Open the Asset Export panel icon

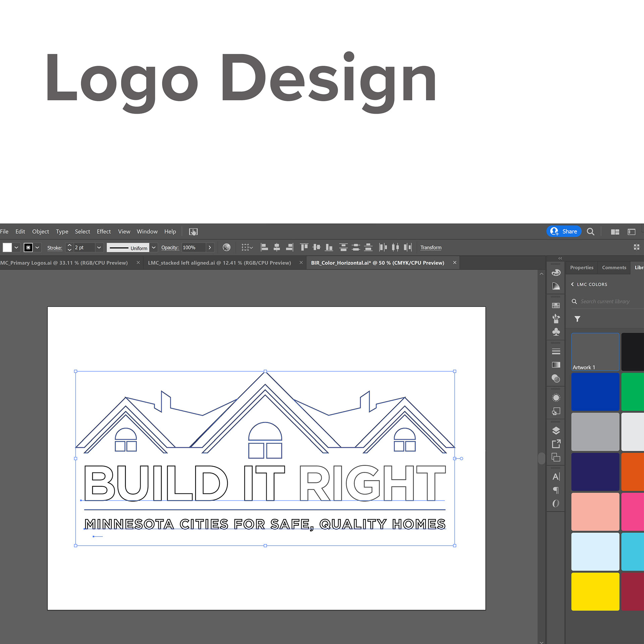[556, 444]
